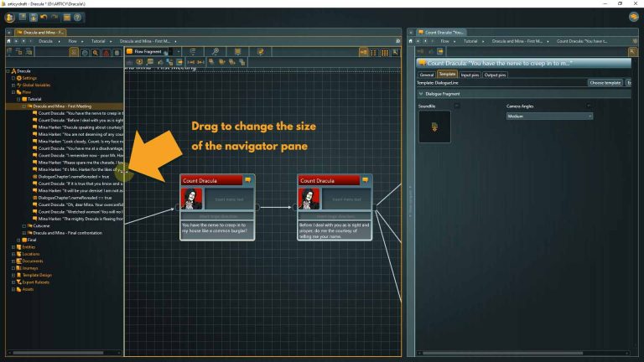
Task: Select the Template tab
Action: [x=447, y=74]
